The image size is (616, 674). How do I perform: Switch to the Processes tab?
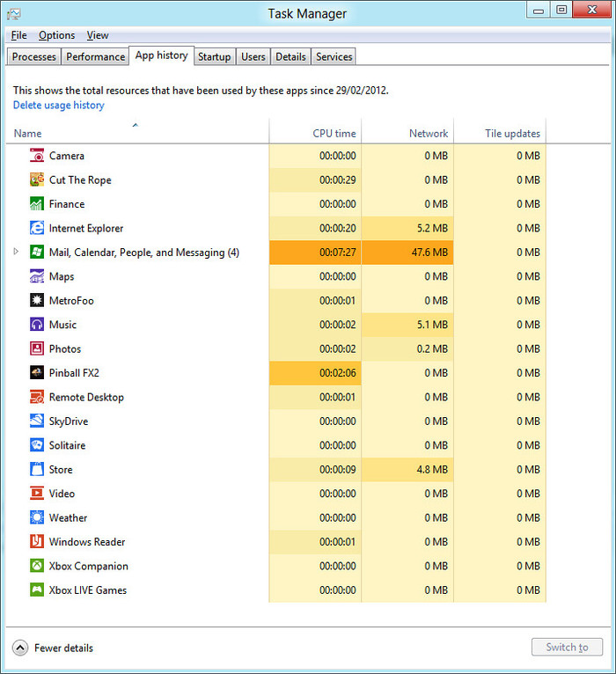tap(34, 56)
